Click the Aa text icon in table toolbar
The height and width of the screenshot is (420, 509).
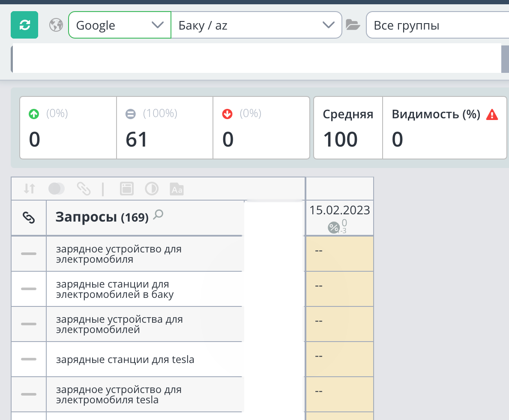[177, 189]
